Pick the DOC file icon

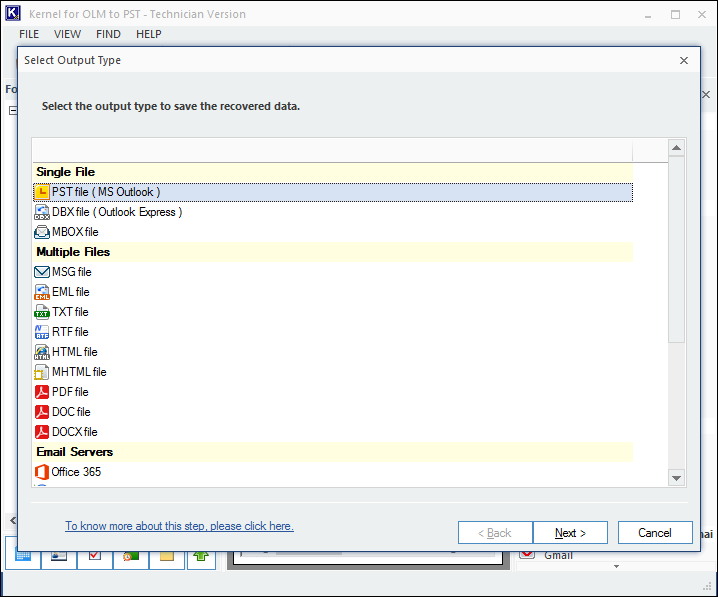(x=42, y=412)
